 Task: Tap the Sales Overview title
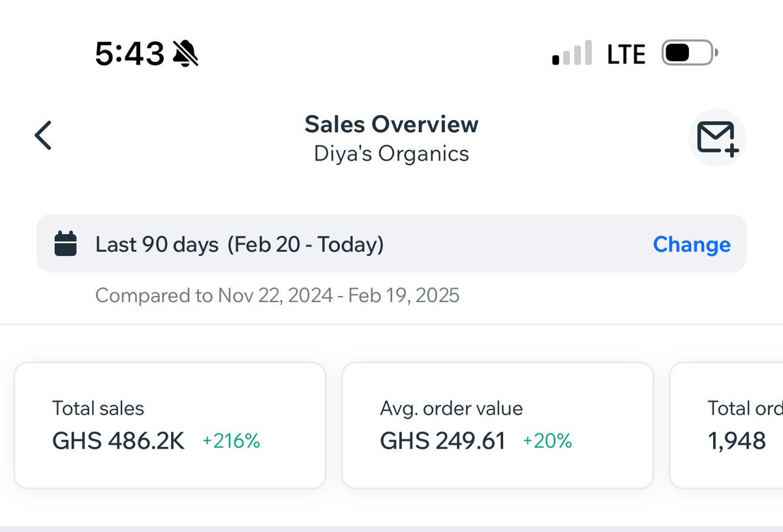pyautogui.click(x=391, y=124)
